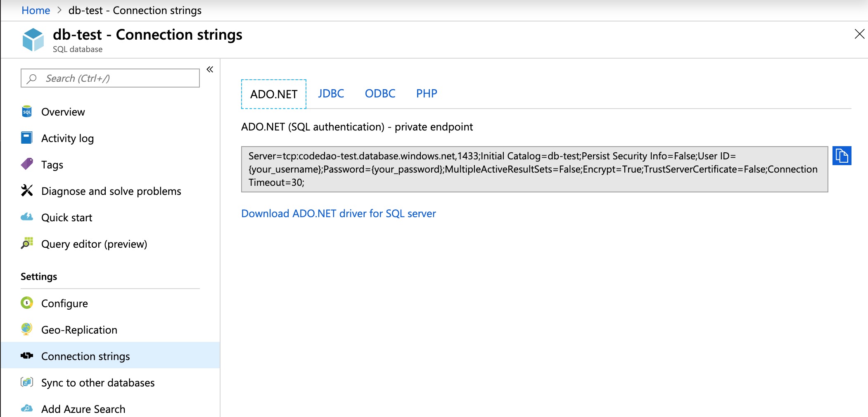Screen dimensions: 868x417
Task: Click the Quick start cloud icon
Action: 27,217
